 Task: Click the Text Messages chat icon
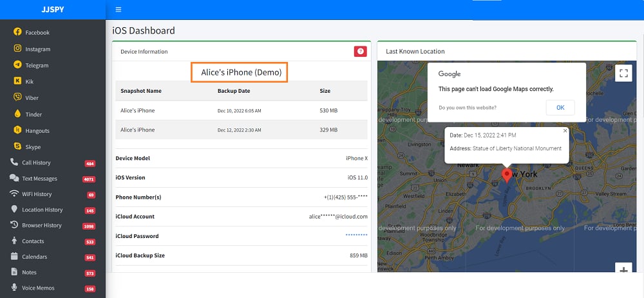point(14,178)
